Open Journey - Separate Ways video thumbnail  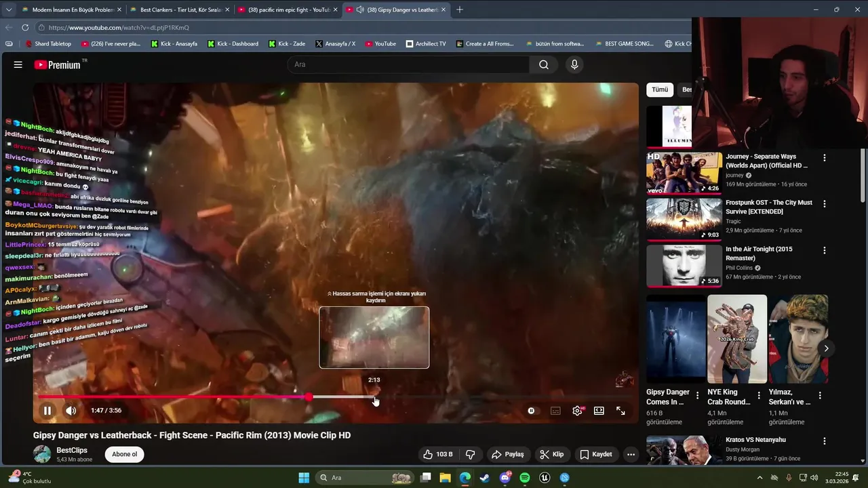(684, 173)
